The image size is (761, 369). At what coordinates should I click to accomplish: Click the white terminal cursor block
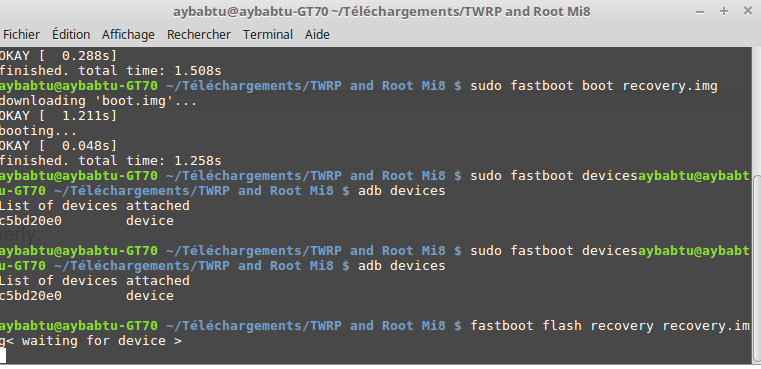(3, 356)
